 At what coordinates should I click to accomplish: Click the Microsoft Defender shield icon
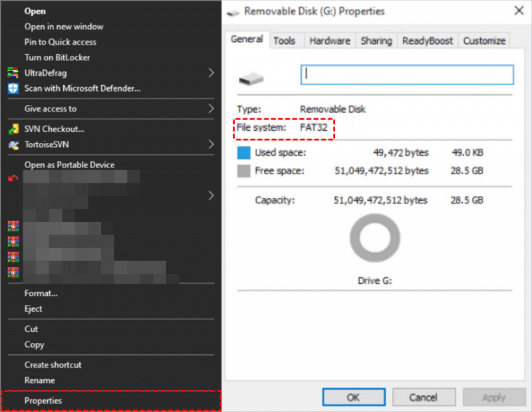13,88
